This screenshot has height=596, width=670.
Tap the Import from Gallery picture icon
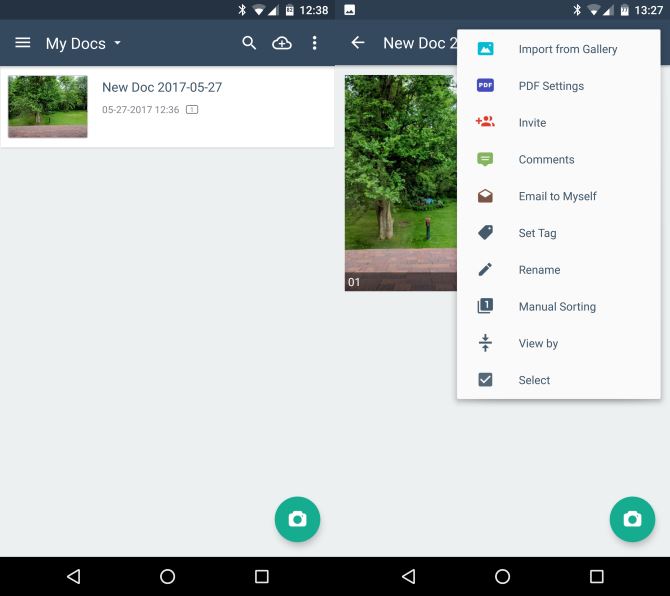485,49
